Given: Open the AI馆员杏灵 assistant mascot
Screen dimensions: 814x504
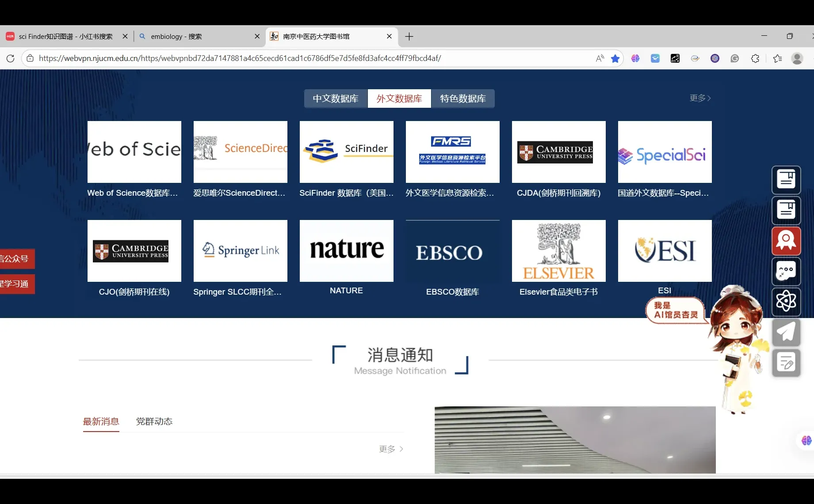Looking at the screenshot, I should click(x=738, y=349).
